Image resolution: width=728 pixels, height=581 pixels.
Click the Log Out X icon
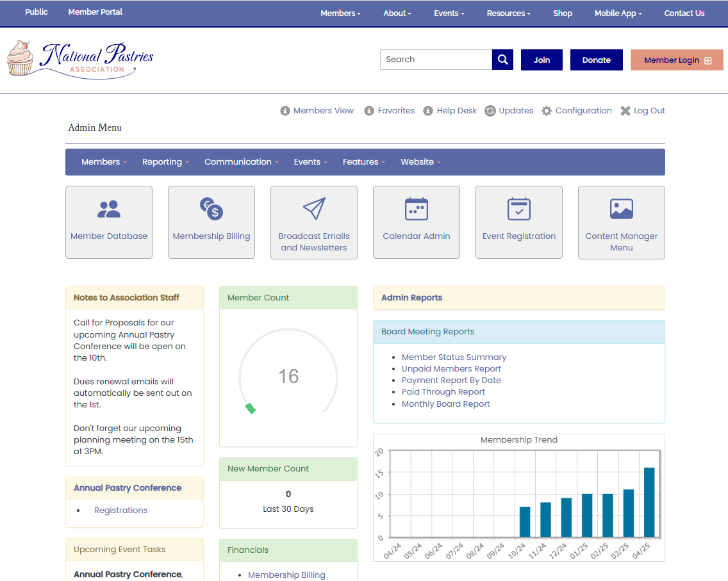click(x=625, y=110)
